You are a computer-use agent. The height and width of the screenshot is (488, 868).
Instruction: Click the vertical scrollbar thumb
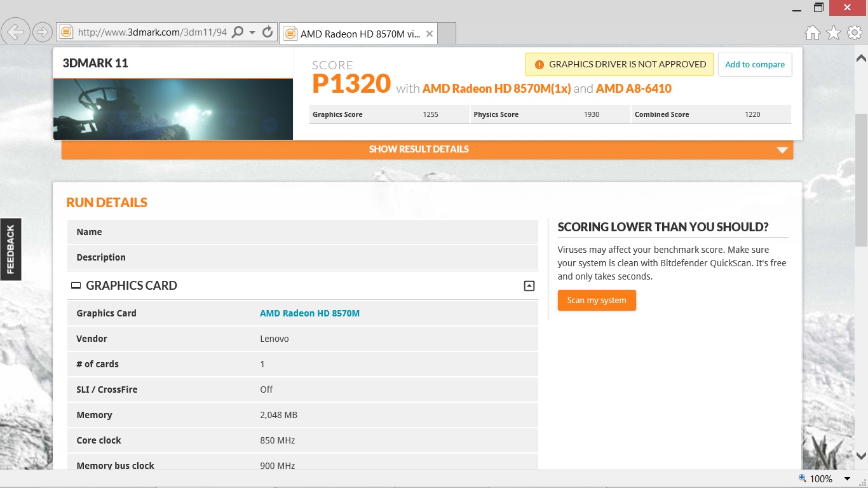(861, 180)
